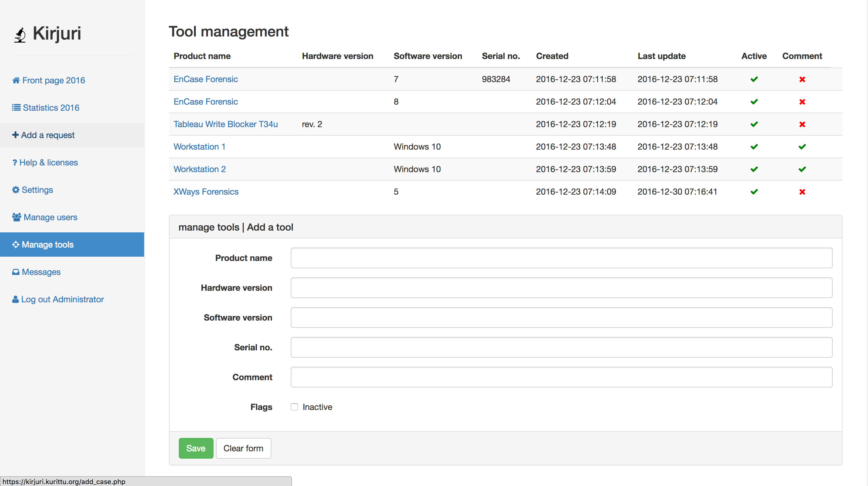The height and width of the screenshot is (486, 868).
Task: Open the XWays Forensics tool entry
Action: point(206,191)
